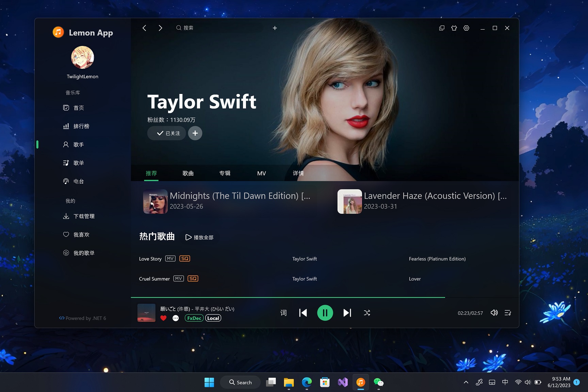Click taskbar Search box

coord(240,382)
